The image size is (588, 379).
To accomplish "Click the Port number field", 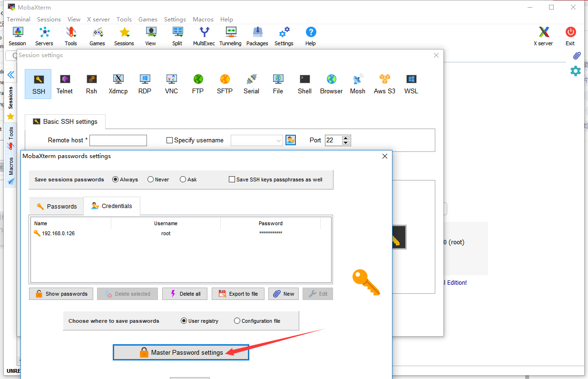I will pos(333,140).
